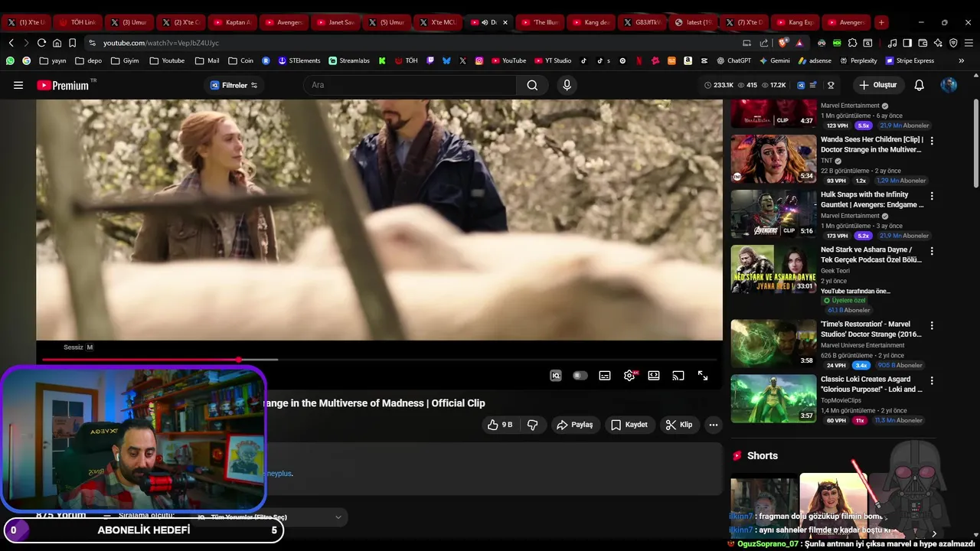Dislike the video
This screenshot has width=980, height=551.
click(x=533, y=425)
